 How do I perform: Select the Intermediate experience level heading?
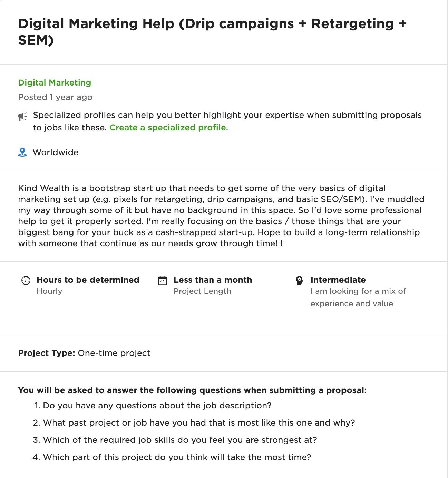click(338, 280)
